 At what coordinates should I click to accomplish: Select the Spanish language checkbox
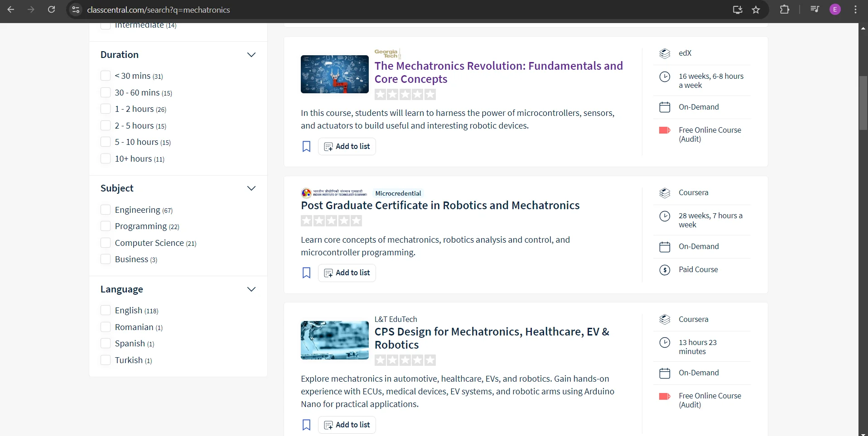(x=106, y=343)
